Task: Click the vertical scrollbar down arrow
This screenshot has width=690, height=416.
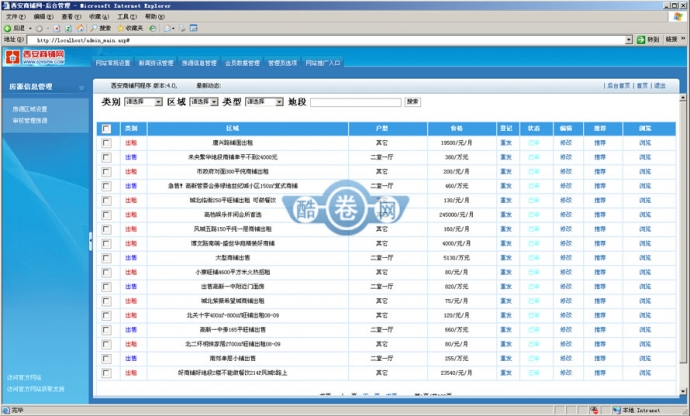Action: (683, 391)
